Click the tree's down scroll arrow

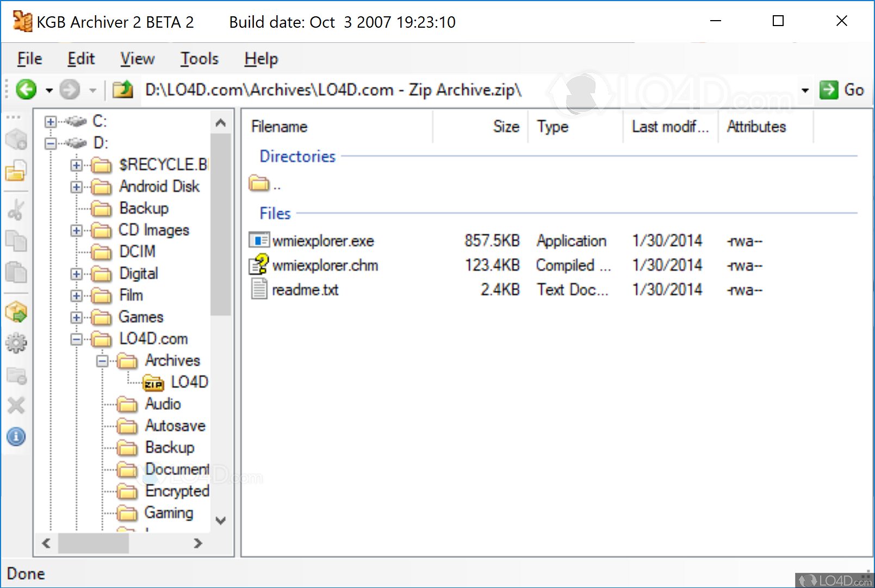[220, 521]
